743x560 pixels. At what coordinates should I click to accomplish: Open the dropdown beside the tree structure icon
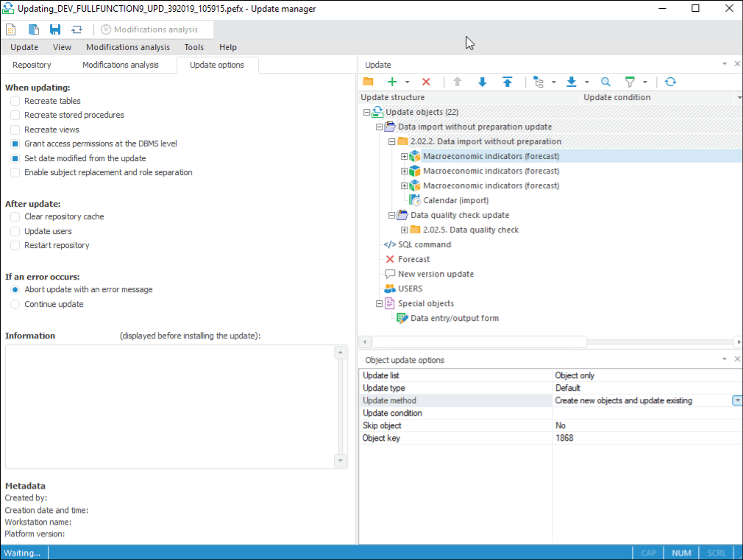(553, 82)
